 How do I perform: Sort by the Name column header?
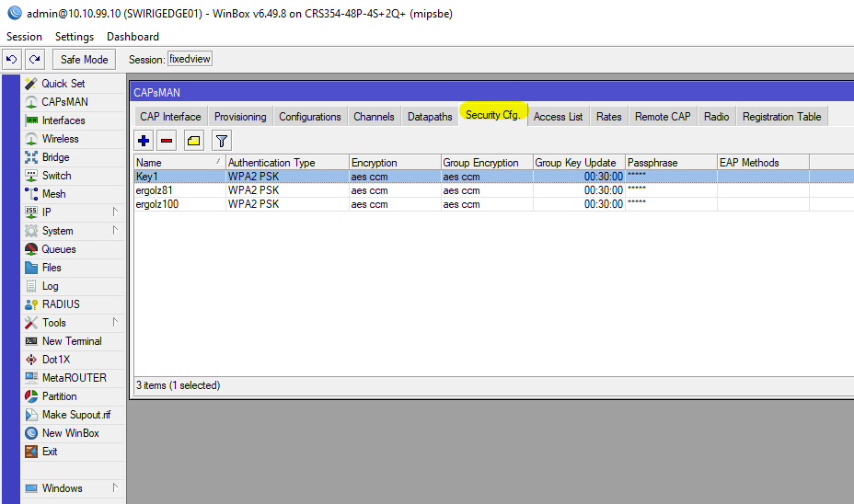(175, 163)
